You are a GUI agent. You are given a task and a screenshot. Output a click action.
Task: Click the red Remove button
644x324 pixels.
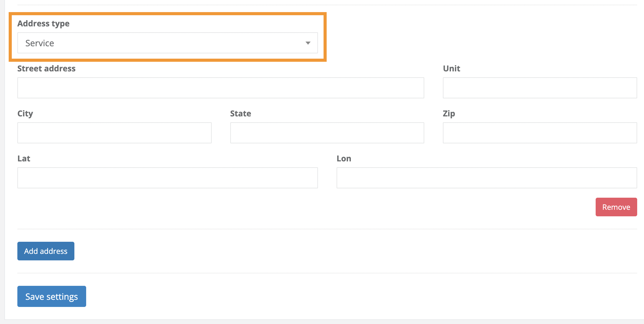(x=616, y=207)
